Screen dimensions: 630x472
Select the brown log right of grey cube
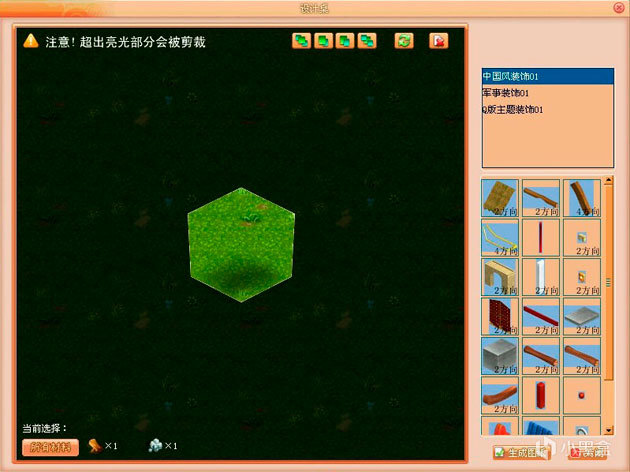pyautogui.click(x=541, y=356)
